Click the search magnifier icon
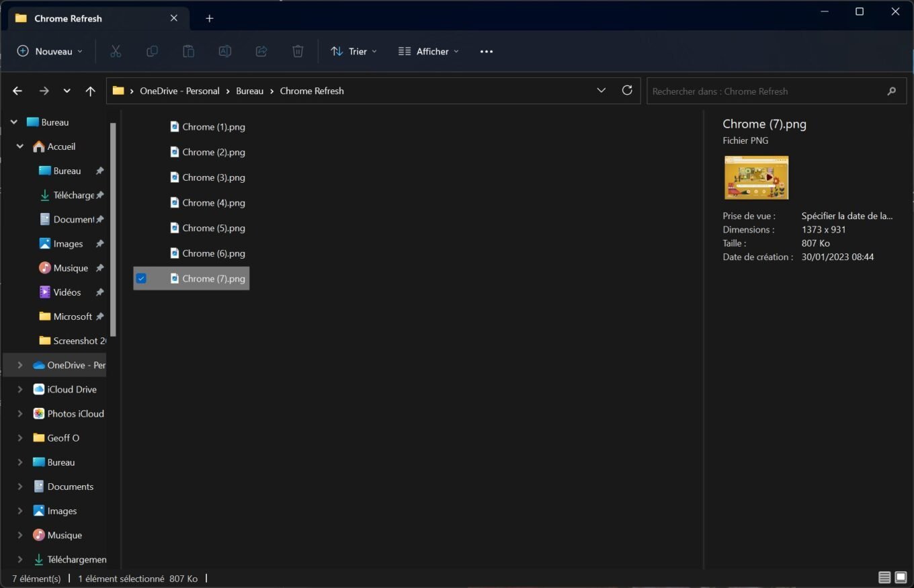The image size is (914, 588). click(x=892, y=91)
